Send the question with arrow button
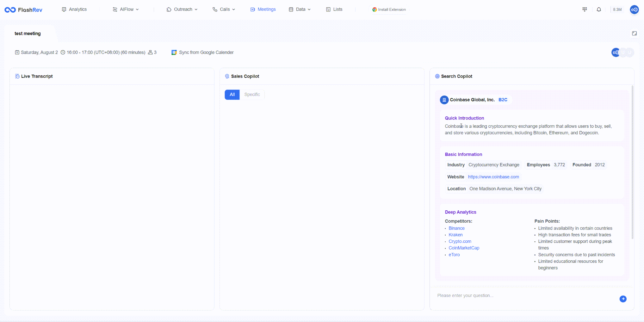The height and width of the screenshot is (322, 644). tap(623, 299)
